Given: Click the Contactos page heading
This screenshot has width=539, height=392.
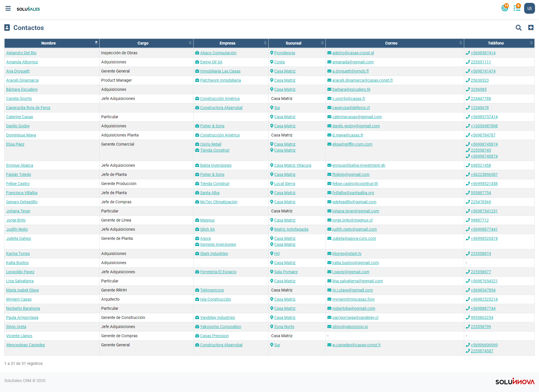Looking at the screenshot, I should coord(29,28).
